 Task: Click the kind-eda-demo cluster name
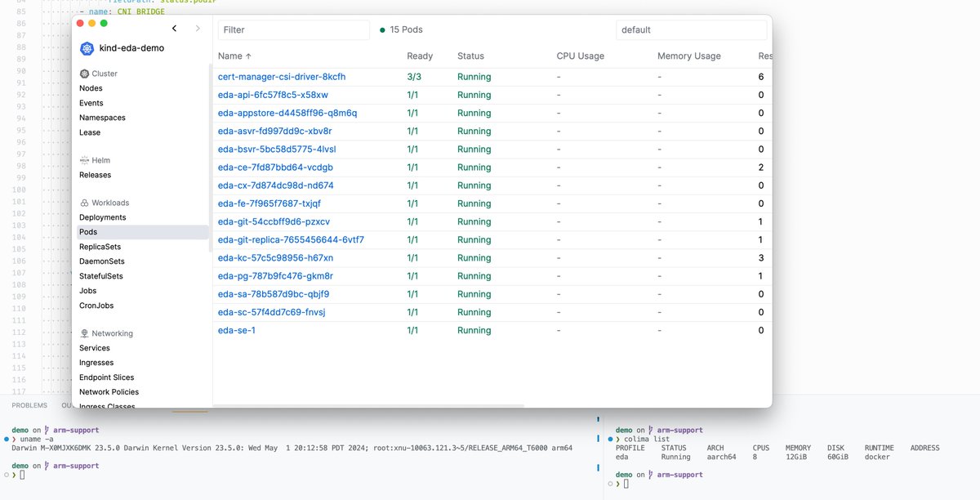coord(131,48)
